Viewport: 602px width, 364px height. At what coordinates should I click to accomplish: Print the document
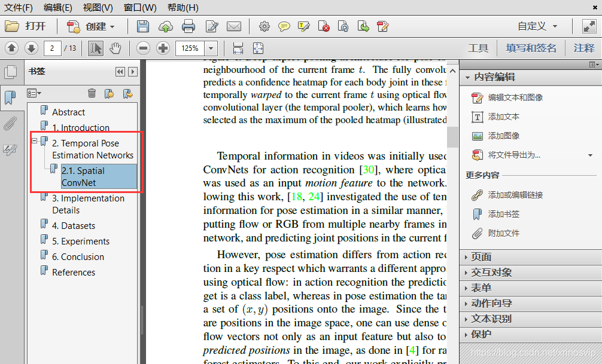point(188,26)
